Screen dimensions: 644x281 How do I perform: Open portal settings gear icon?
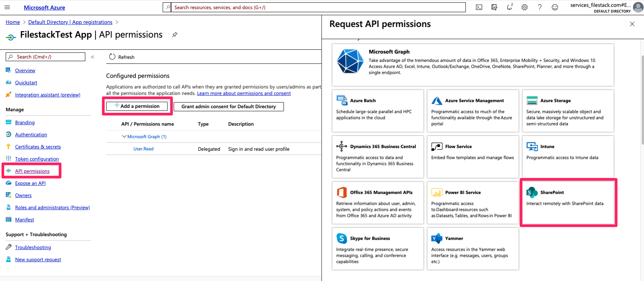(x=525, y=7)
